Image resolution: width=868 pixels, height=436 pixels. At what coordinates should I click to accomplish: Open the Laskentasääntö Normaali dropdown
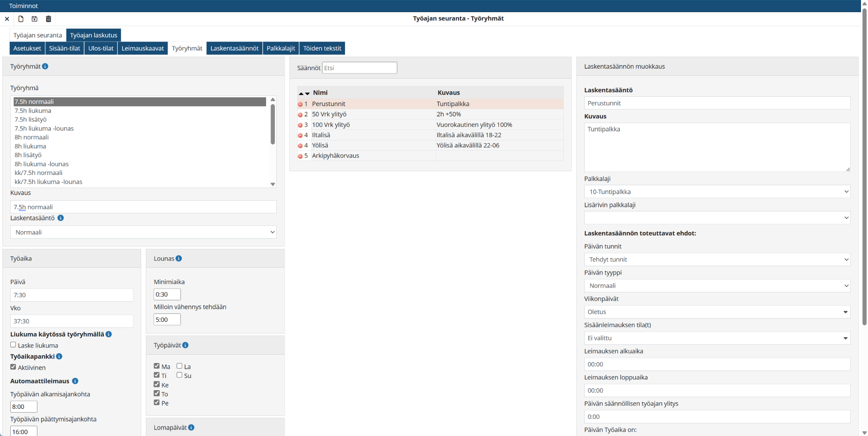click(143, 233)
